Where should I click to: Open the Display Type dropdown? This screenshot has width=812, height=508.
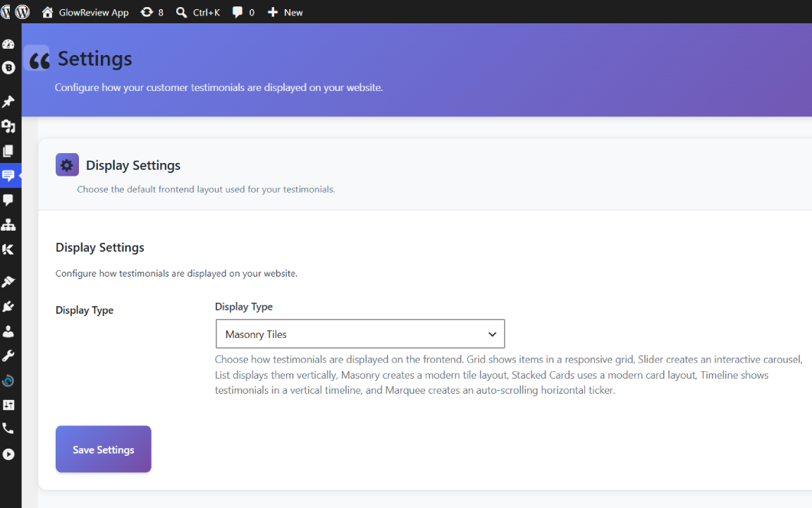tap(360, 334)
